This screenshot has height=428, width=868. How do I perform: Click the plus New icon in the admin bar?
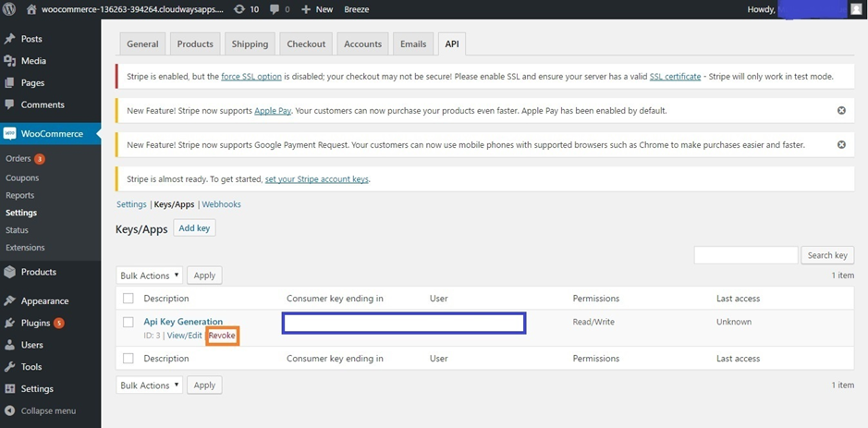point(306,9)
